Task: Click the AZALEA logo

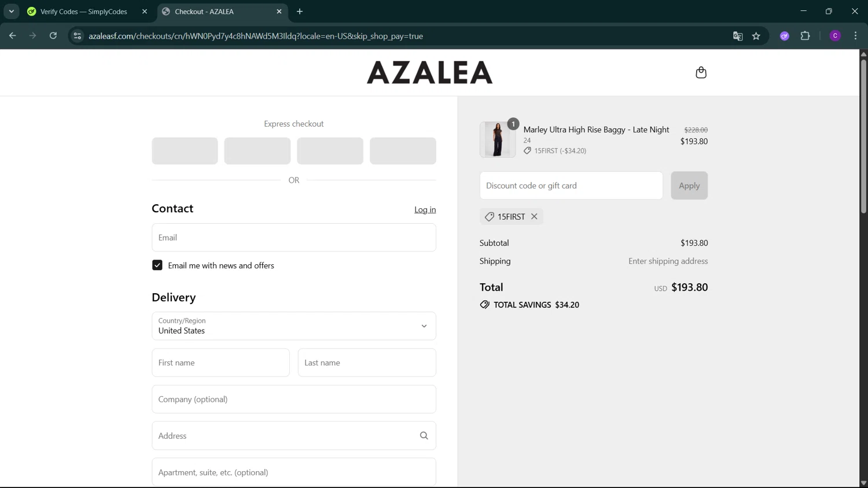Action: (x=430, y=72)
